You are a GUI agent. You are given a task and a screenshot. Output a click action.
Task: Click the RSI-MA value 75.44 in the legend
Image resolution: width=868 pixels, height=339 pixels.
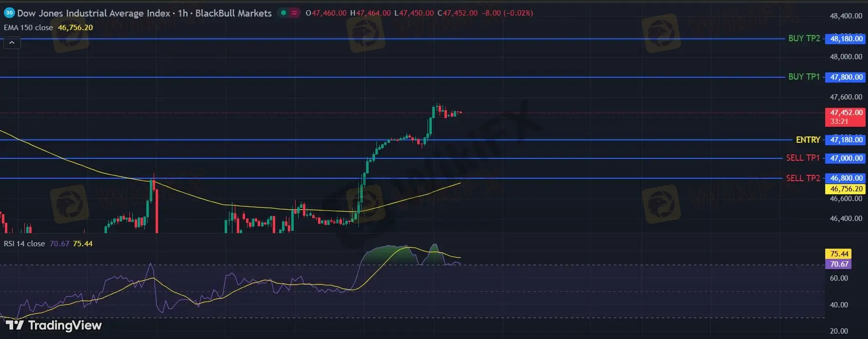coord(83,244)
